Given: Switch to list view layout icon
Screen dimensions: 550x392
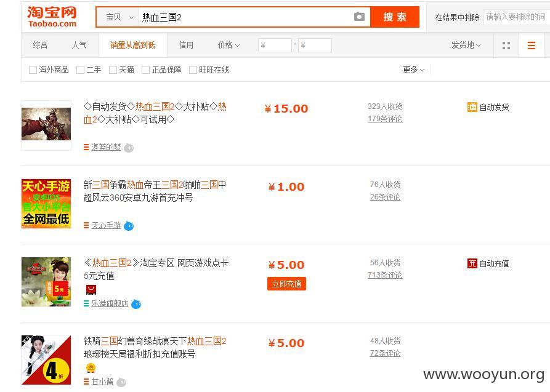Looking at the screenshot, I should tap(532, 46).
